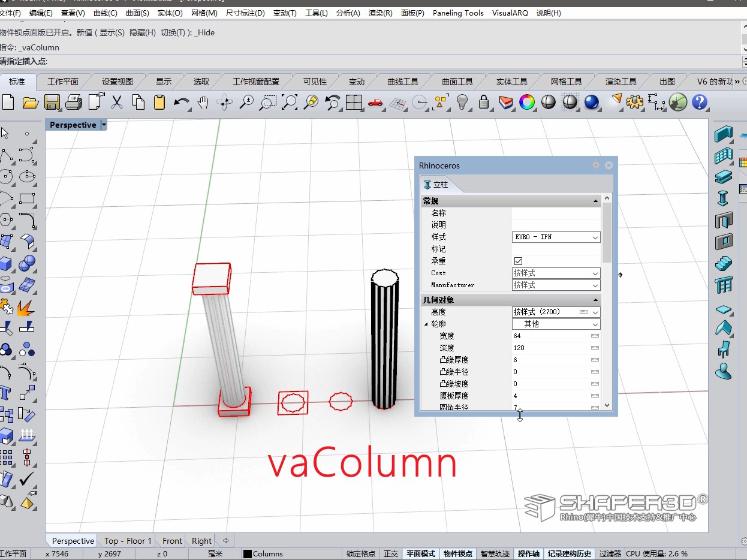Click the Open file folder icon
747x560 pixels.
[x=30, y=103]
